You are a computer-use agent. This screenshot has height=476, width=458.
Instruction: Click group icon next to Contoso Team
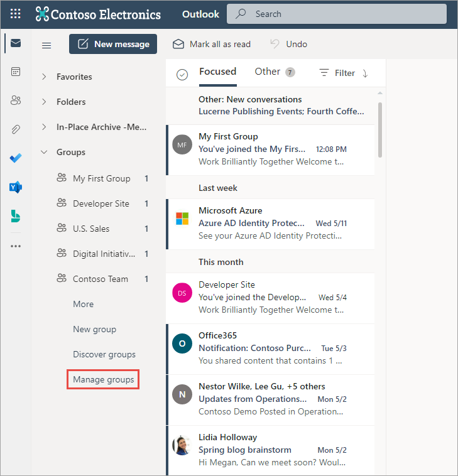coord(62,278)
